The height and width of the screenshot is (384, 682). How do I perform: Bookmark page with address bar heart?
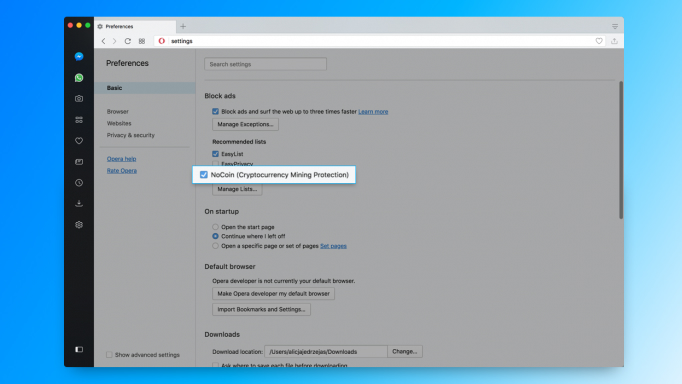pyautogui.click(x=599, y=41)
